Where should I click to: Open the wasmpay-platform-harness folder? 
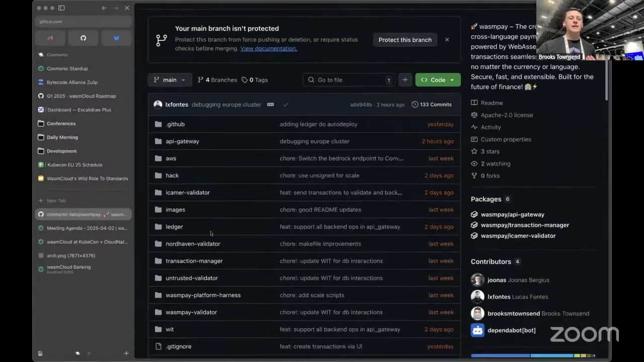(203, 295)
